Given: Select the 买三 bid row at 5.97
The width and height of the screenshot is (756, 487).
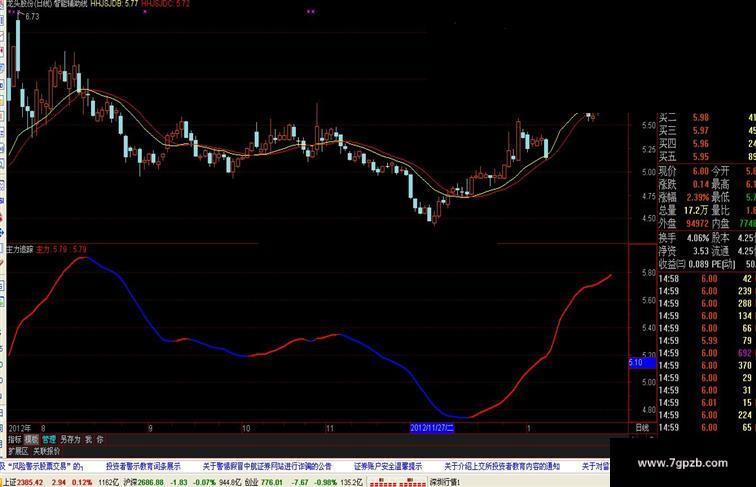Looking at the screenshot, I should (707, 131).
